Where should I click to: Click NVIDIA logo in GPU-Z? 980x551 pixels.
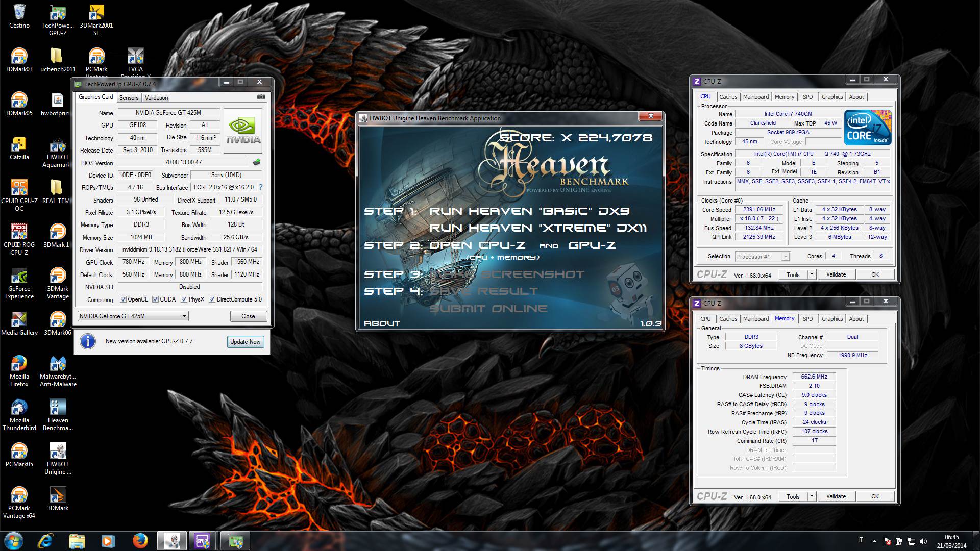[243, 131]
